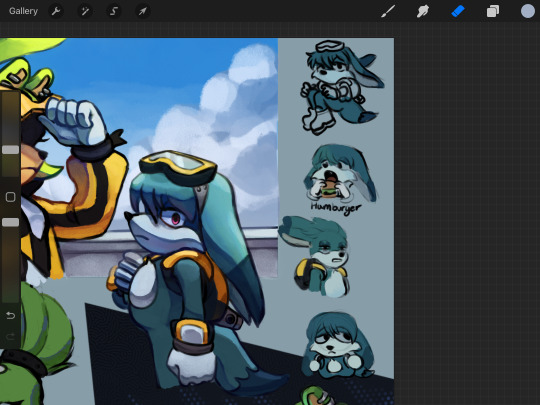Open the Actions wrench menu

point(56,11)
